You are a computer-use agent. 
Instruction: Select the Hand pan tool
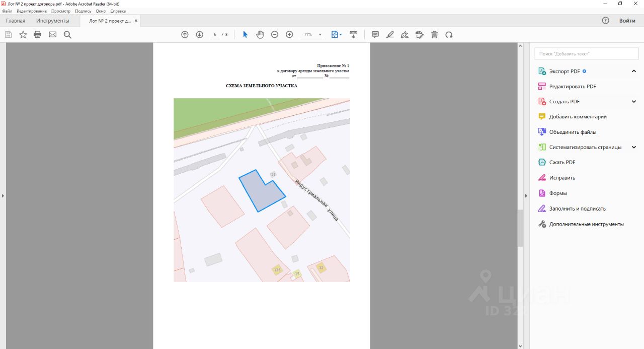(260, 35)
